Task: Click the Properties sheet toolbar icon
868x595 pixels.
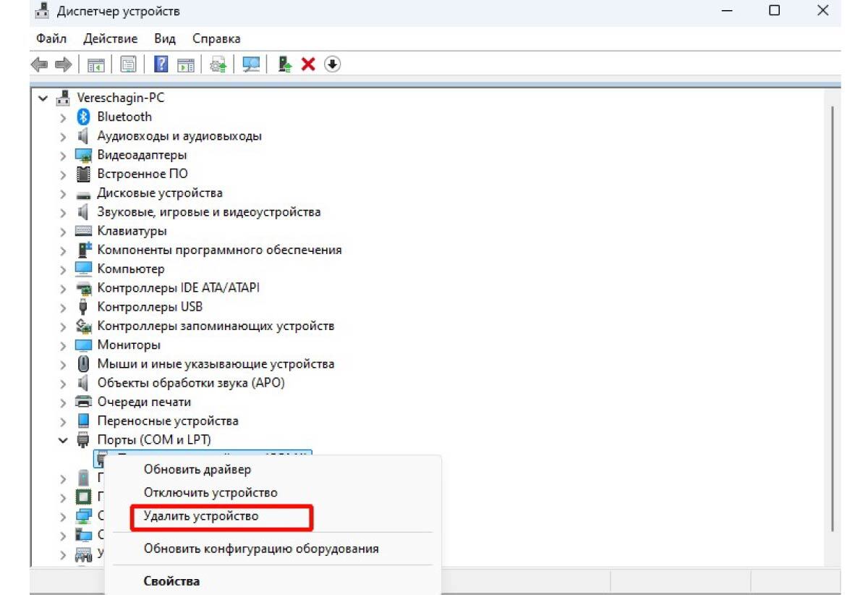Action: [127, 65]
